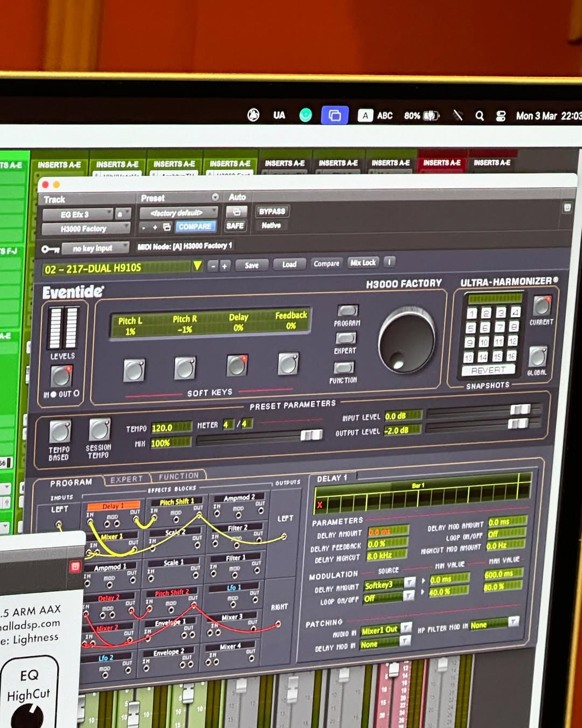Click the blue screen mirroring menu bar icon

coord(335,115)
